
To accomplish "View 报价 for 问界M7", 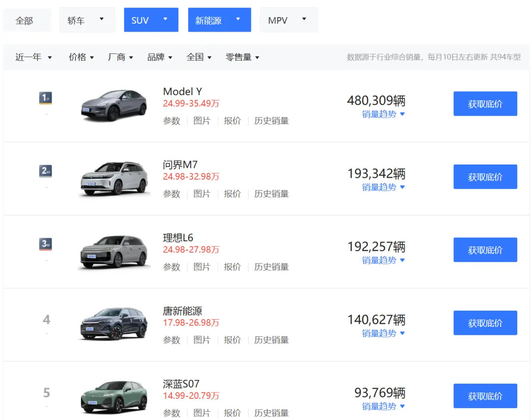I will click(233, 194).
